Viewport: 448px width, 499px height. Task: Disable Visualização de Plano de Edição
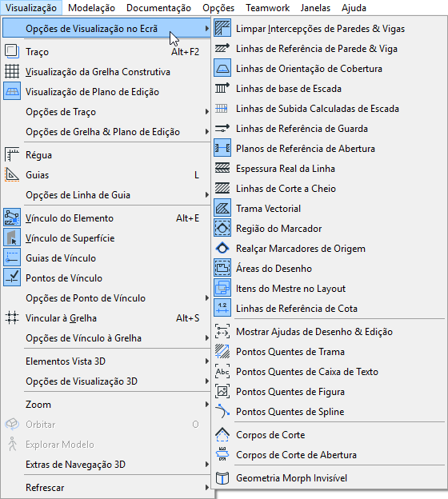pyautogui.click(x=106, y=92)
